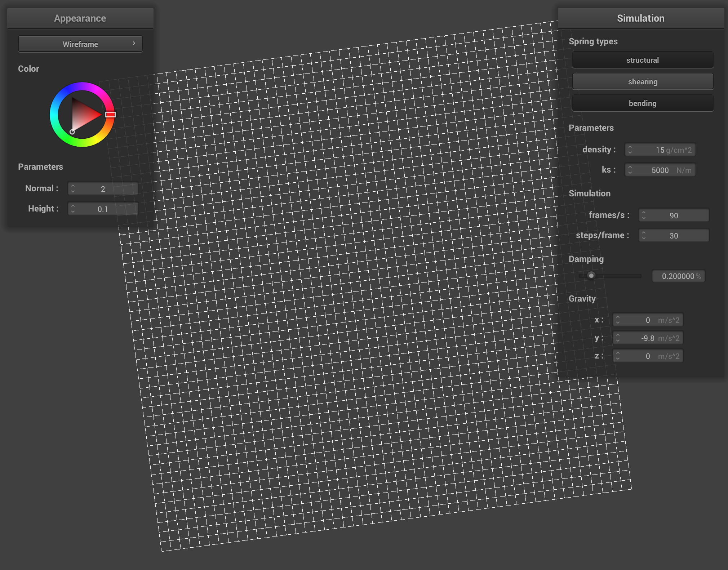This screenshot has height=570, width=728.
Task: Click the Damping percentage value field
Action: pyautogui.click(x=679, y=276)
